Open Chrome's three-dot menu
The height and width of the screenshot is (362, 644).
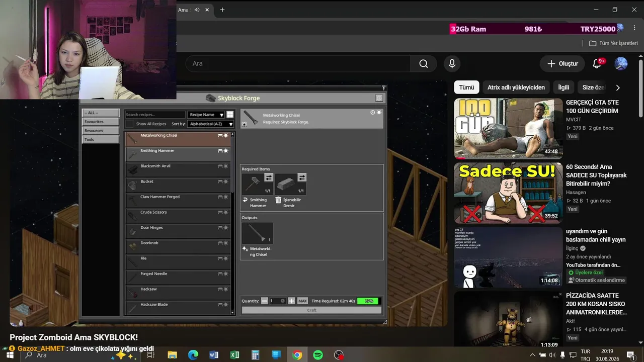(x=634, y=29)
